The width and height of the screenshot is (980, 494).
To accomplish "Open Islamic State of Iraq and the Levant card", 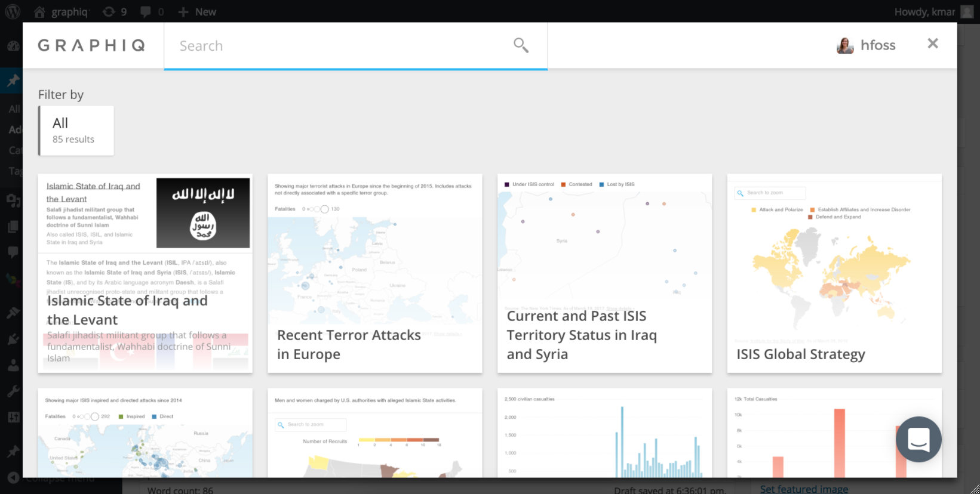I will coord(145,273).
